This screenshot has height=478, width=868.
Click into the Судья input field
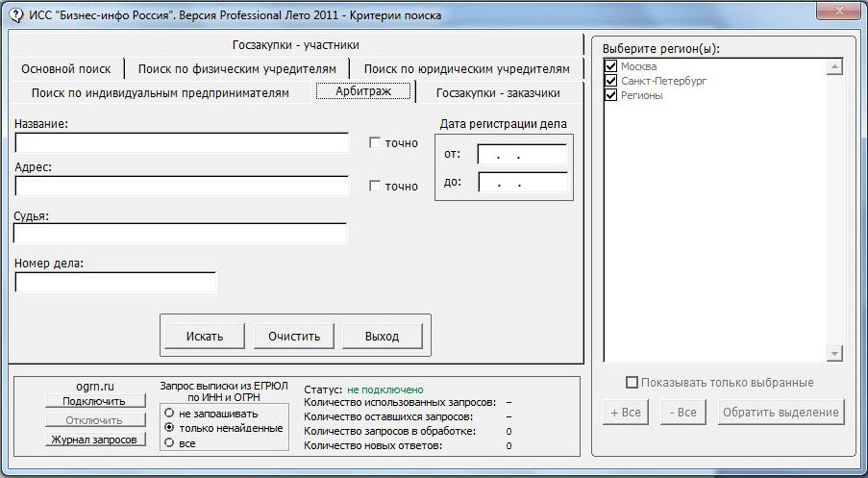(181, 234)
